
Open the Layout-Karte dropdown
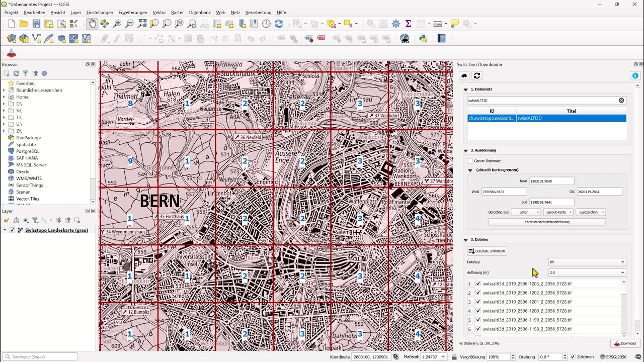(558, 212)
